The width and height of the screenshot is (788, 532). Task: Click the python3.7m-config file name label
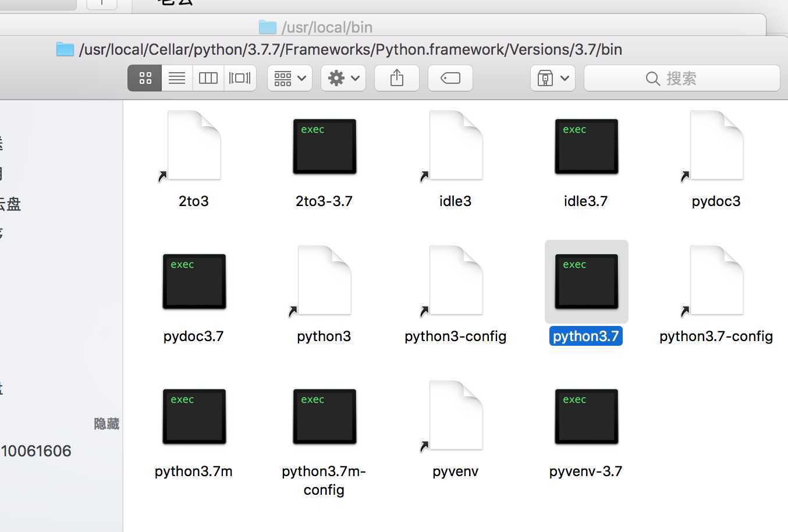coord(324,480)
